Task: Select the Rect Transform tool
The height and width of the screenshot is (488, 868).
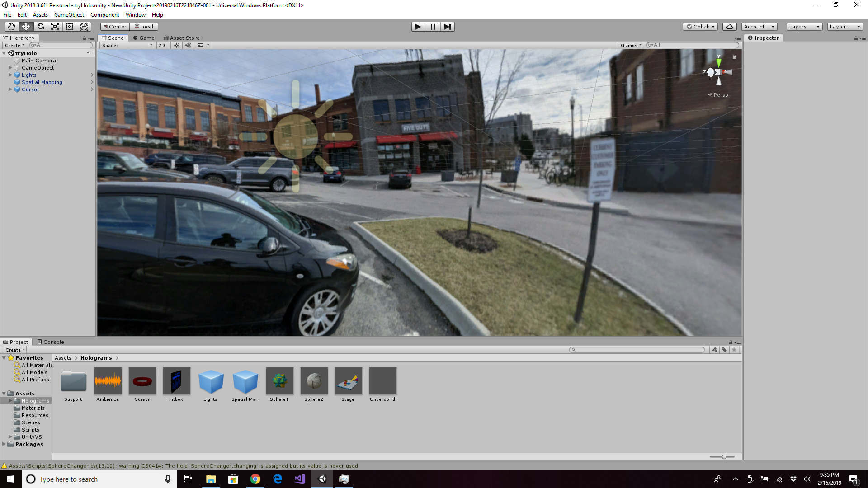Action: click(69, 27)
